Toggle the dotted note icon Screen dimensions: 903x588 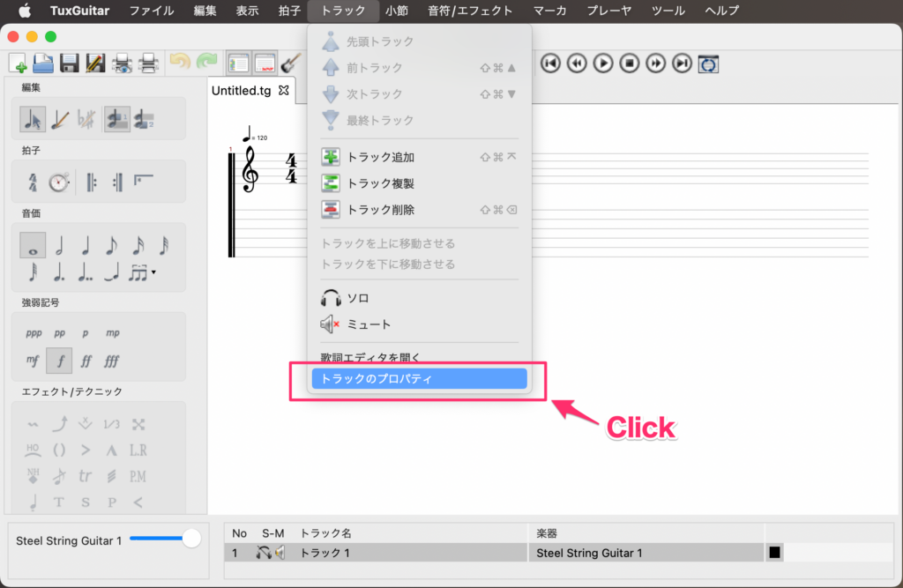(x=59, y=272)
